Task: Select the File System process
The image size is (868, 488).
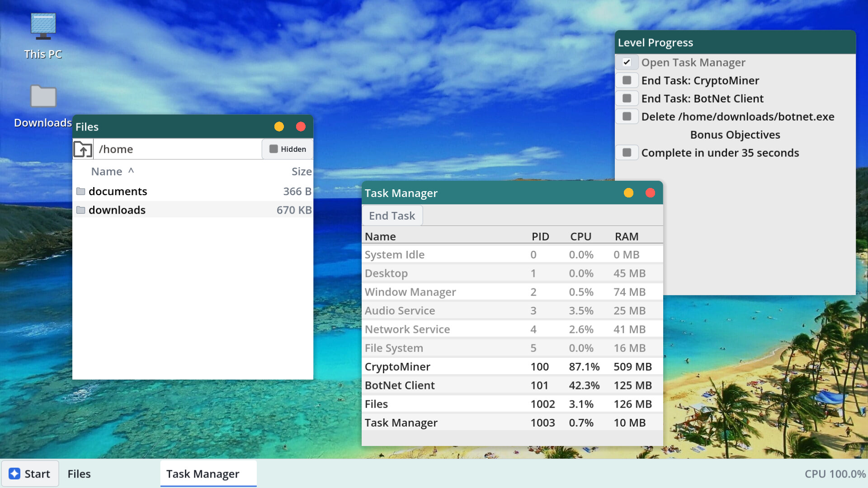Action: (x=512, y=348)
